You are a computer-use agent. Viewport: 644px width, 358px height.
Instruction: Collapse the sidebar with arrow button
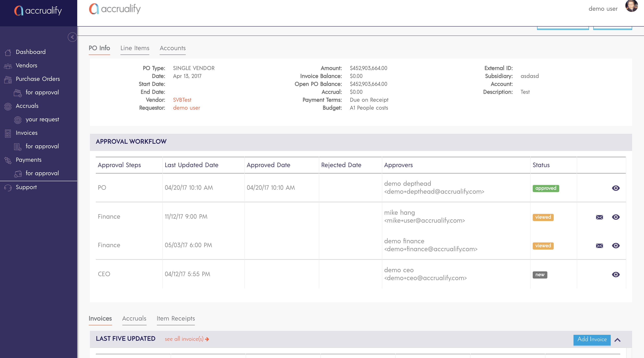point(72,37)
